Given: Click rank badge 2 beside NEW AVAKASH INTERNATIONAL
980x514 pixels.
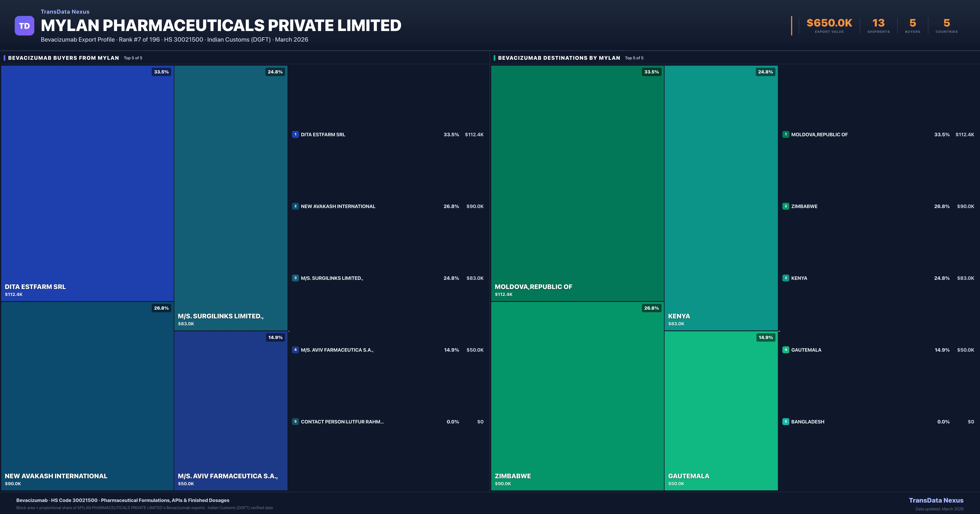Looking at the screenshot, I should click(x=295, y=206).
